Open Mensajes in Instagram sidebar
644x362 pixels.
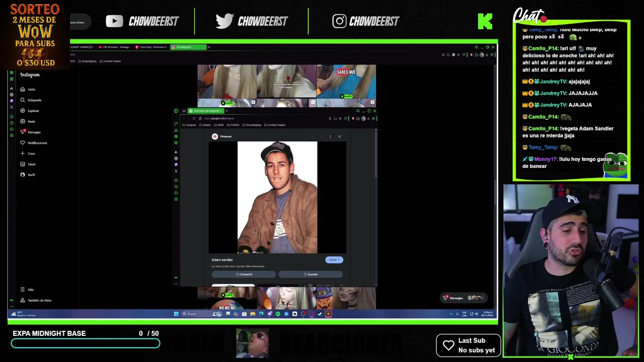coord(31,132)
